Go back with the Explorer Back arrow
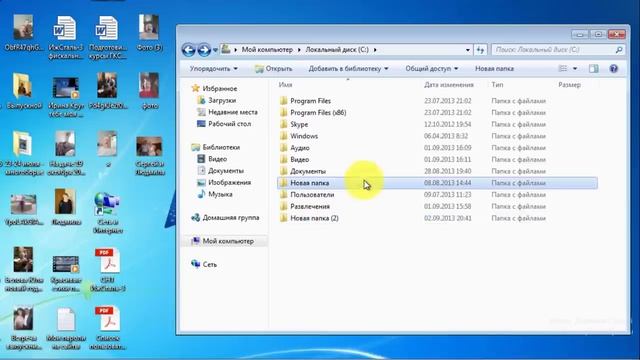 [189, 50]
